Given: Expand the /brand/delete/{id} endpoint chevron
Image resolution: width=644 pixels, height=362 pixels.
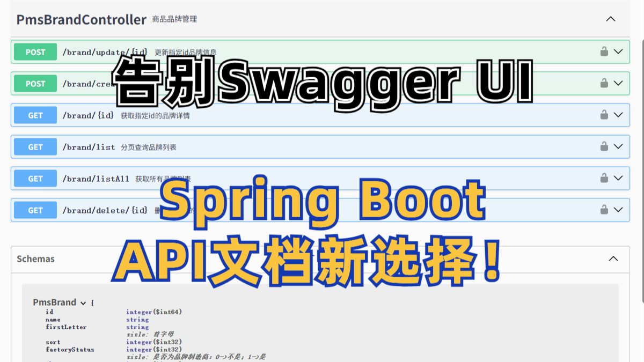Looking at the screenshot, I should 618,210.
